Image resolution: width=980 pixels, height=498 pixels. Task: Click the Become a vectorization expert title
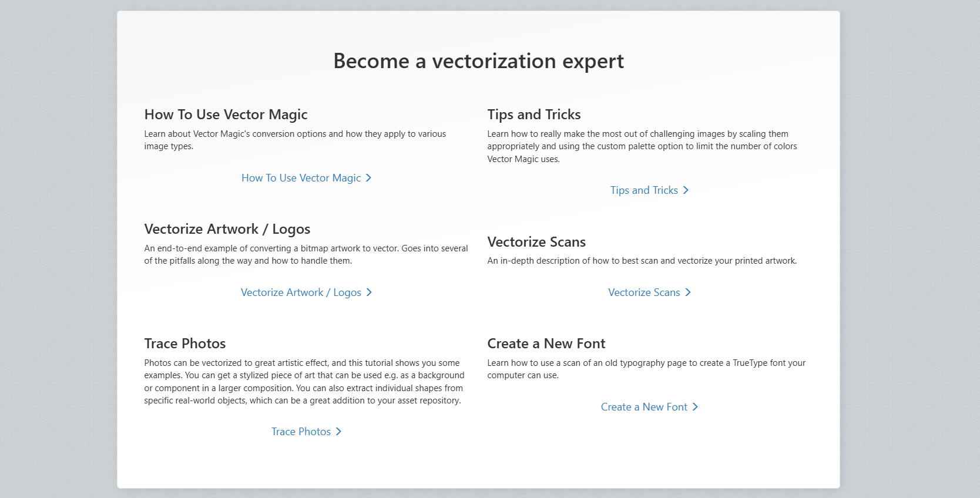pos(479,60)
